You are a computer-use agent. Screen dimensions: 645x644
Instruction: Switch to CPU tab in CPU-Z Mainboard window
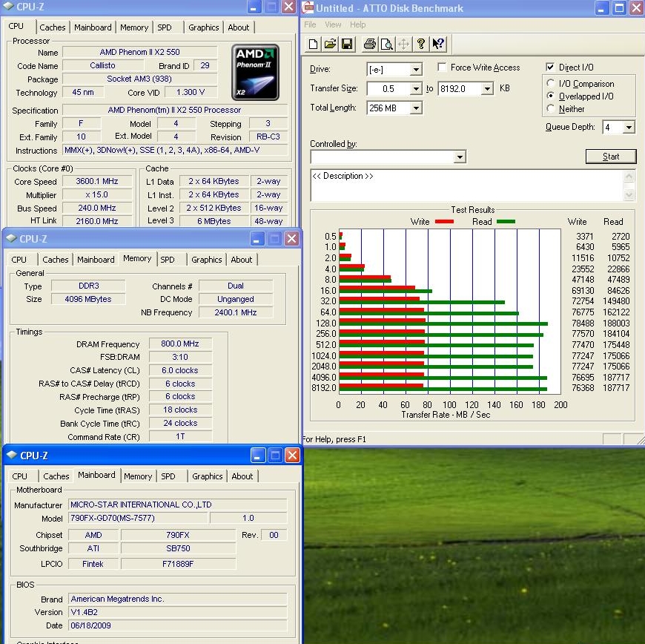pyautogui.click(x=19, y=476)
